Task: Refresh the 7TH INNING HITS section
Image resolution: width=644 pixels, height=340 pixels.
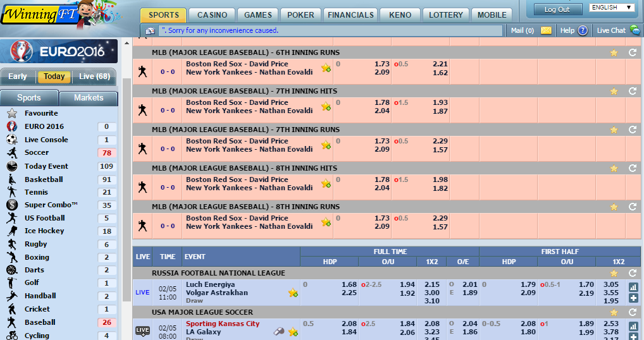Action: click(633, 91)
